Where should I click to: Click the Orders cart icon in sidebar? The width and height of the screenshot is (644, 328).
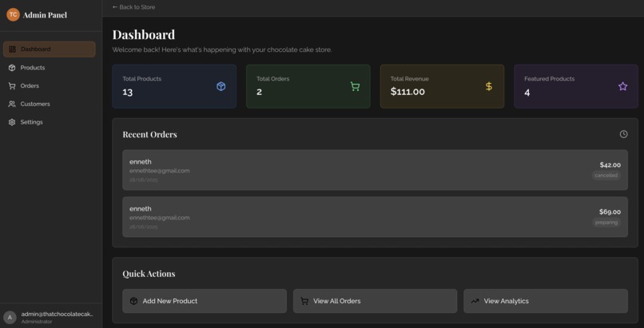[12, 85]
